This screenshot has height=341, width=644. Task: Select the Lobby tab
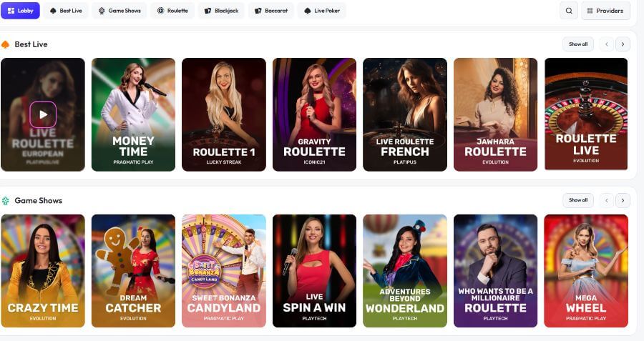(21, 11)
